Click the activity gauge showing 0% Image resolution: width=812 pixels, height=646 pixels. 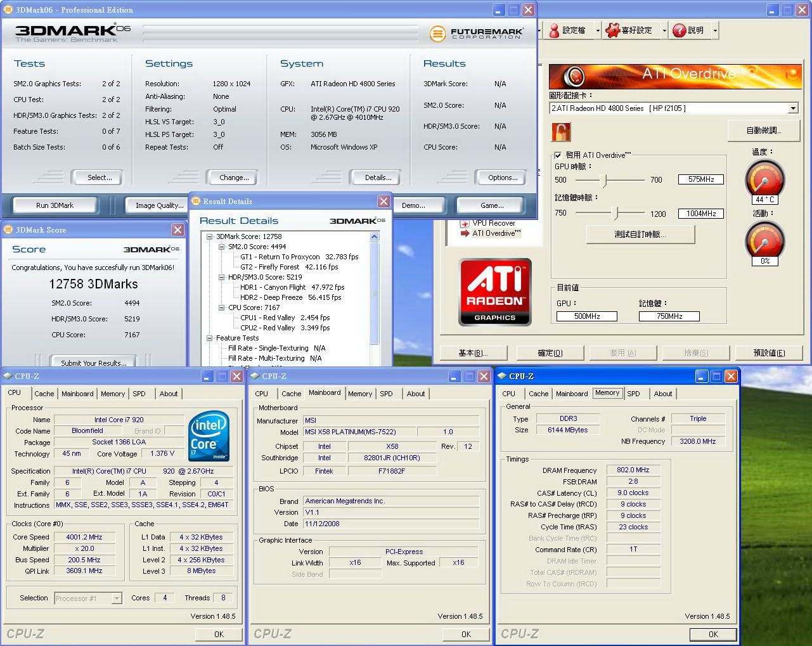coord(764,241)
